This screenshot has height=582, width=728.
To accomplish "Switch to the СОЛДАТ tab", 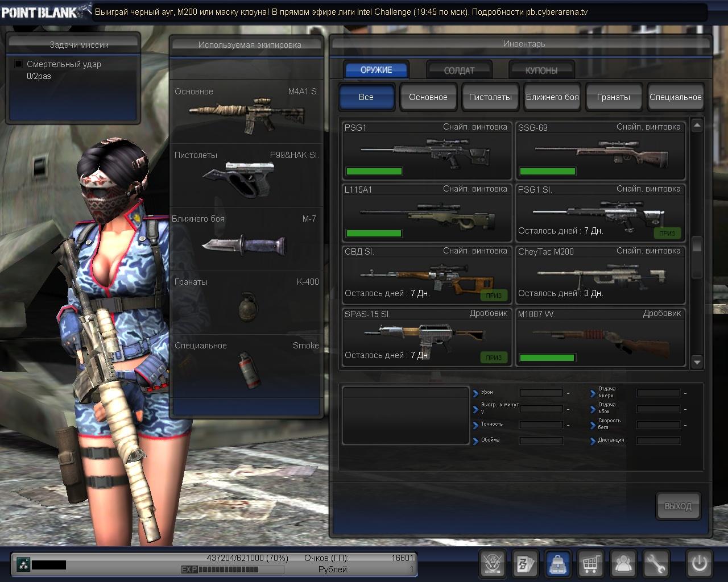I will pyautogui.click(x=459, y=70).
